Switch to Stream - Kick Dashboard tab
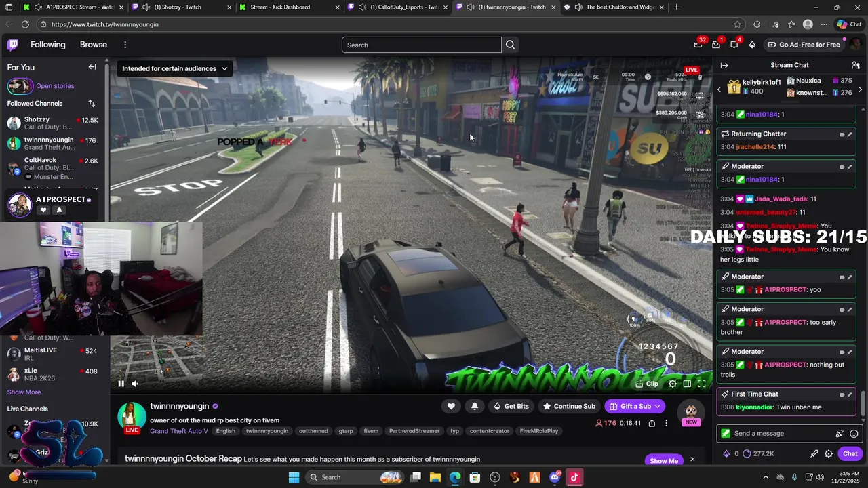The height and width of the screenshot is (488, 868). pos(288,7)
